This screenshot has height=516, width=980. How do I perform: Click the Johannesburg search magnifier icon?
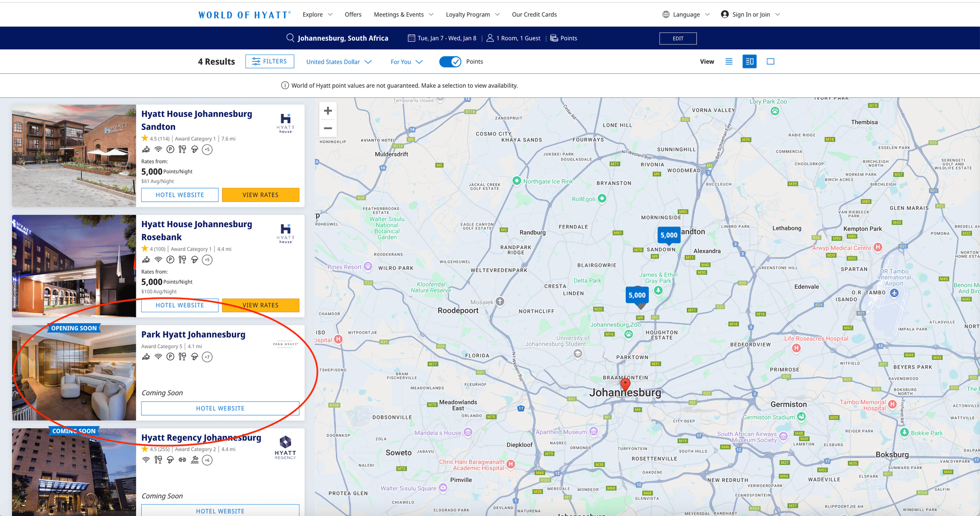click(x=290, y=38)
